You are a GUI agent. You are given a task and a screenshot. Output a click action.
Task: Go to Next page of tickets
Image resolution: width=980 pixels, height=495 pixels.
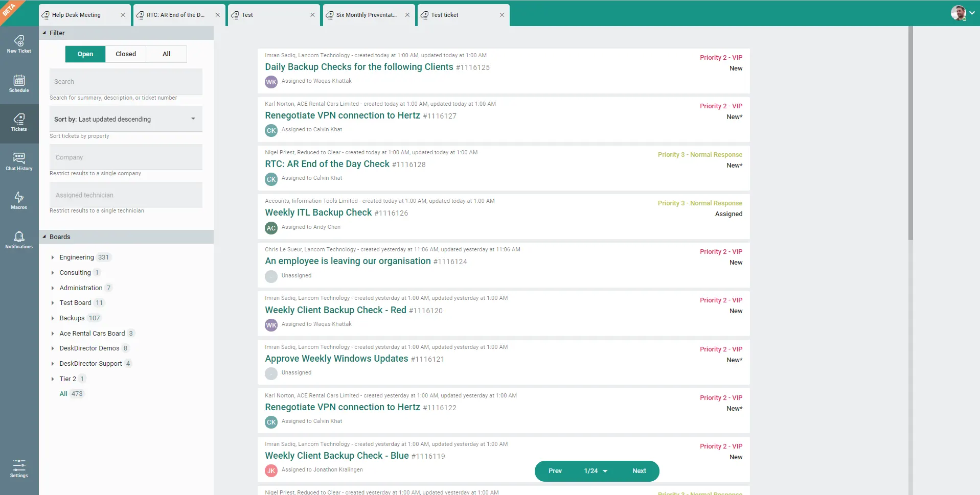(639, 471)
